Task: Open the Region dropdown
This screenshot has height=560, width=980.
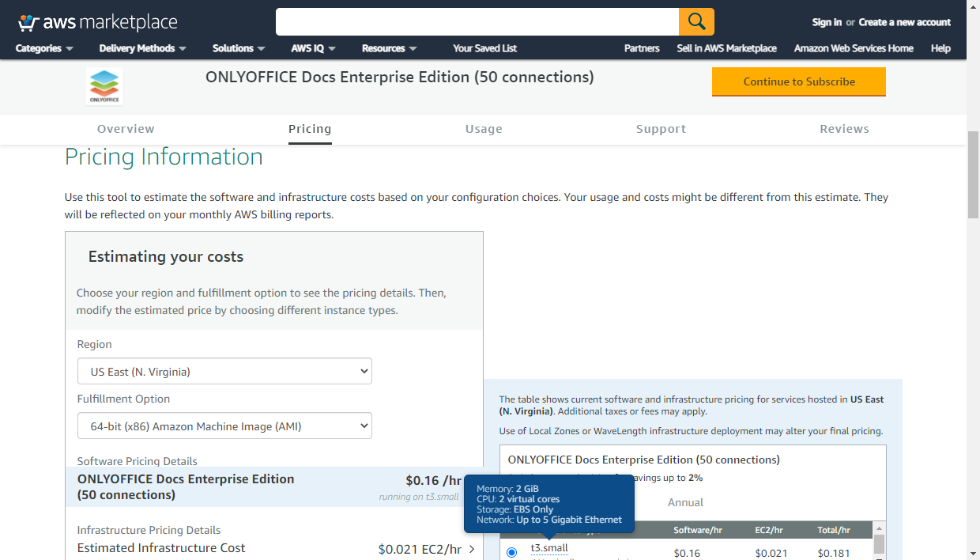Action: [224, 372]
